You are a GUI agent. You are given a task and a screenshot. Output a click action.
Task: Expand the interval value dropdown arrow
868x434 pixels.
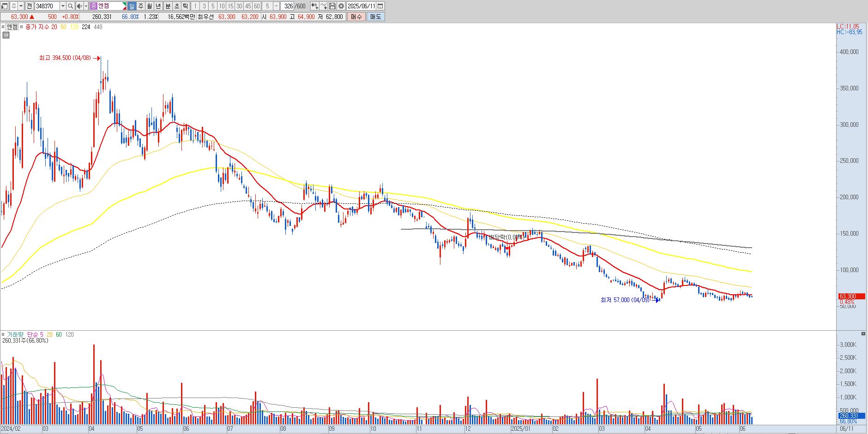pyautogui.click(x=276, y=6)
